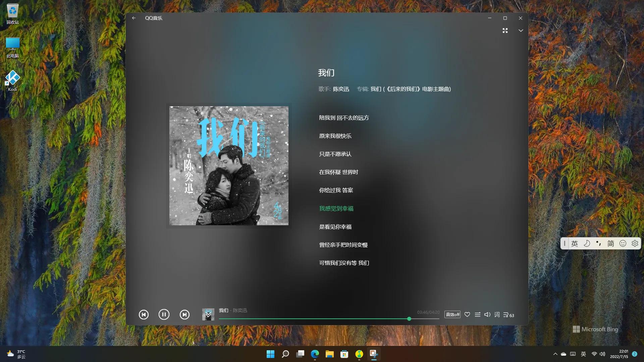Click the volume/speaker icon
This screenshot has width=644, height=362.
click(x=487, y=314)
